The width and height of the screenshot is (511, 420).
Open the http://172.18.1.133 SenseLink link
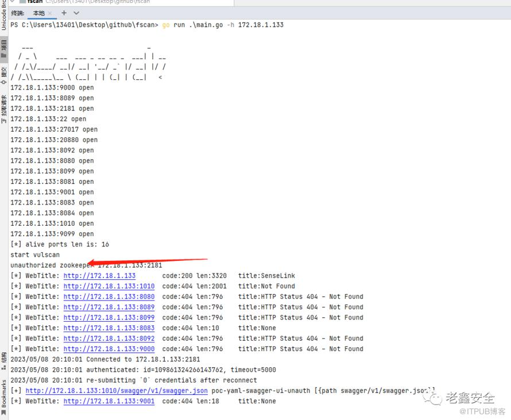[99, 276]
